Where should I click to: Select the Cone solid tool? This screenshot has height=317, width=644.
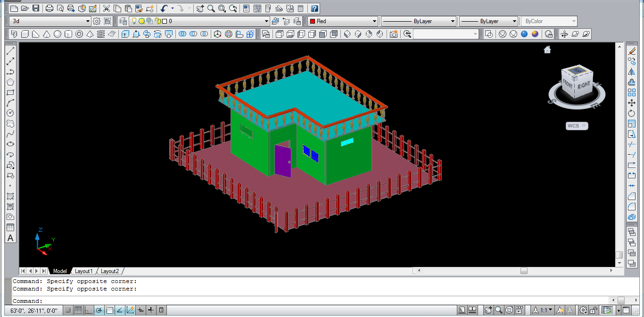pos(47,34)
